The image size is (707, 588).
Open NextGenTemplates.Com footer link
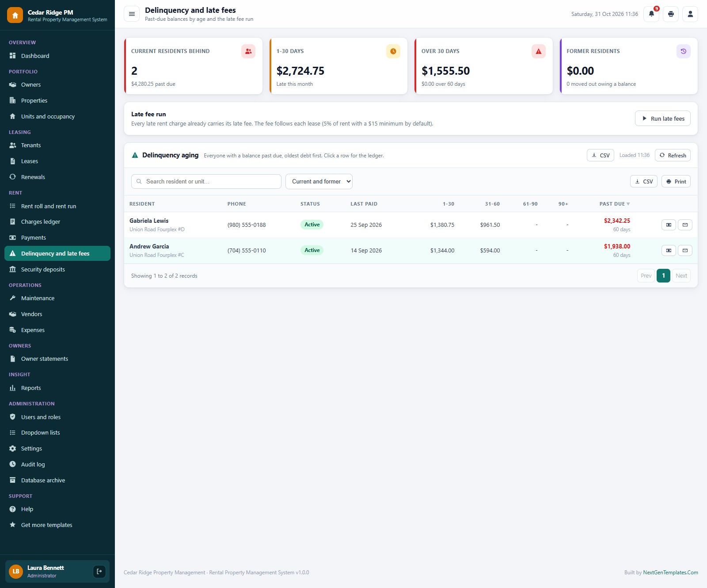670,573
